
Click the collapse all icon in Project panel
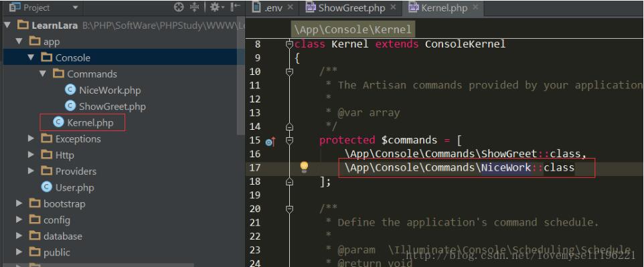click(195, 7)
